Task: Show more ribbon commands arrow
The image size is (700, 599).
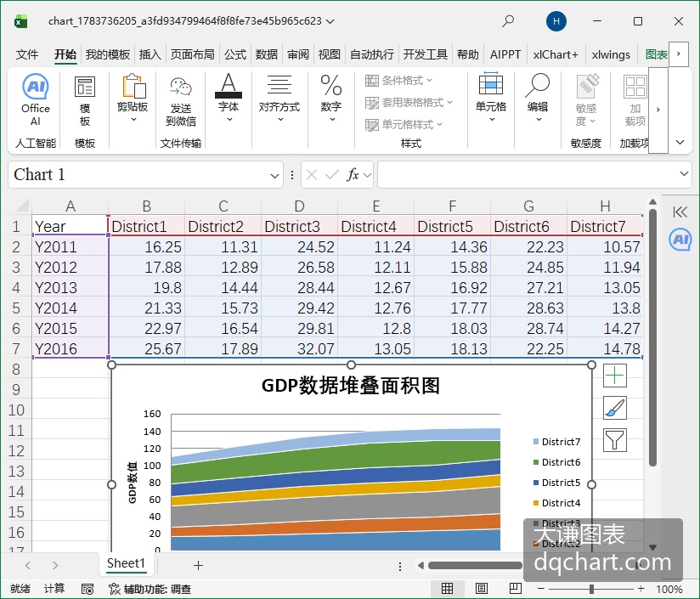Action: click(x=658, y=110)
